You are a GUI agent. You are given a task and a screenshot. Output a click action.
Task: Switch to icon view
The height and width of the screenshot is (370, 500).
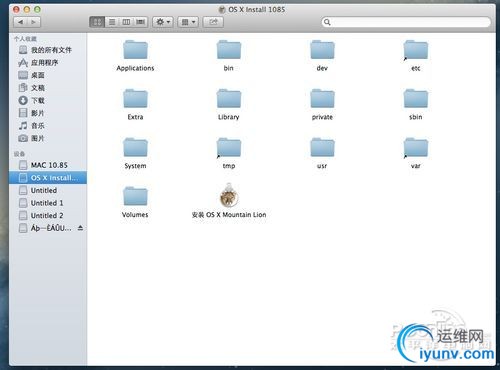[x=97, y=22]
